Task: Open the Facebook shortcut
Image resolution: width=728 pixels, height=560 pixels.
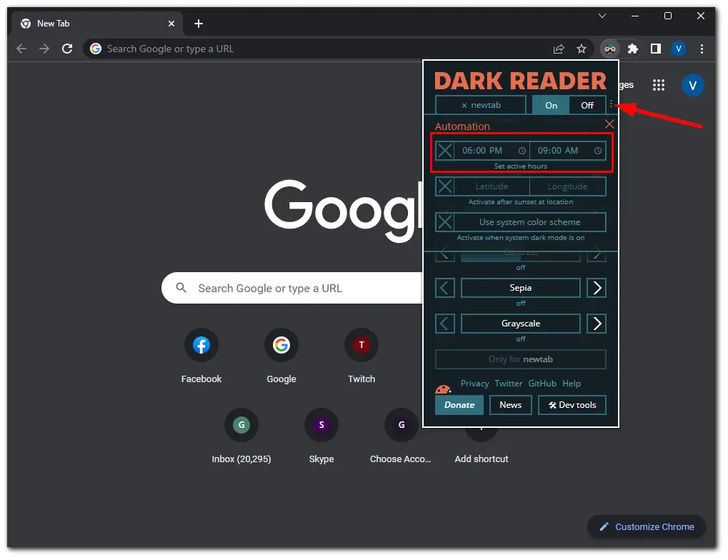Action: click(x=201, y=356)
